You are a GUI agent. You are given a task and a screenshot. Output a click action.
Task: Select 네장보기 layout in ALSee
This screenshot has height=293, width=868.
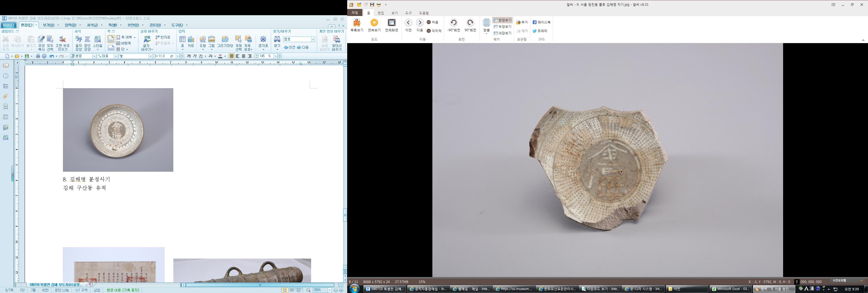click(502, 33)
